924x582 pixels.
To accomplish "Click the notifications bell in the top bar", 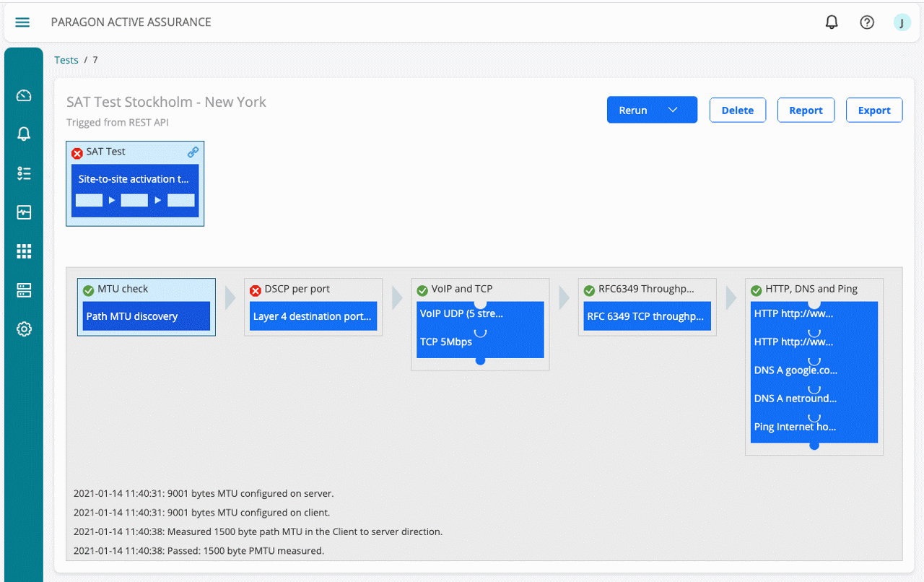I will coord(831,22).
